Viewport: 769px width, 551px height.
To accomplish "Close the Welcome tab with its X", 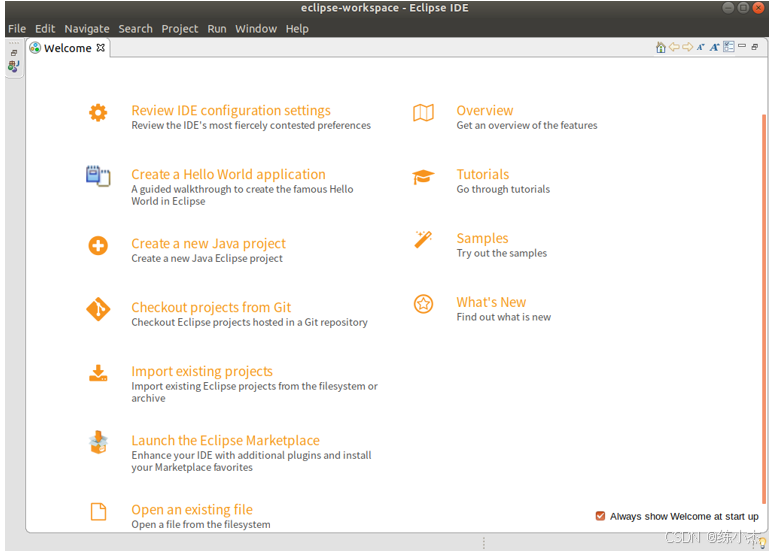I will (101, 48).
